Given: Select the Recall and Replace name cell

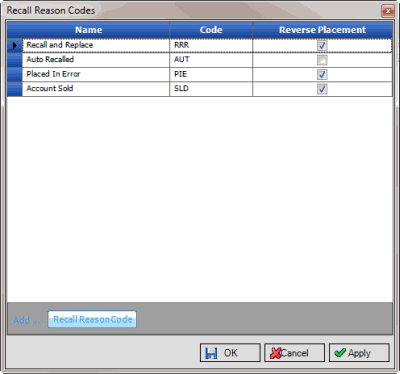Looking at the screenshot, I should pyautogui.click(x=96, y=45).
